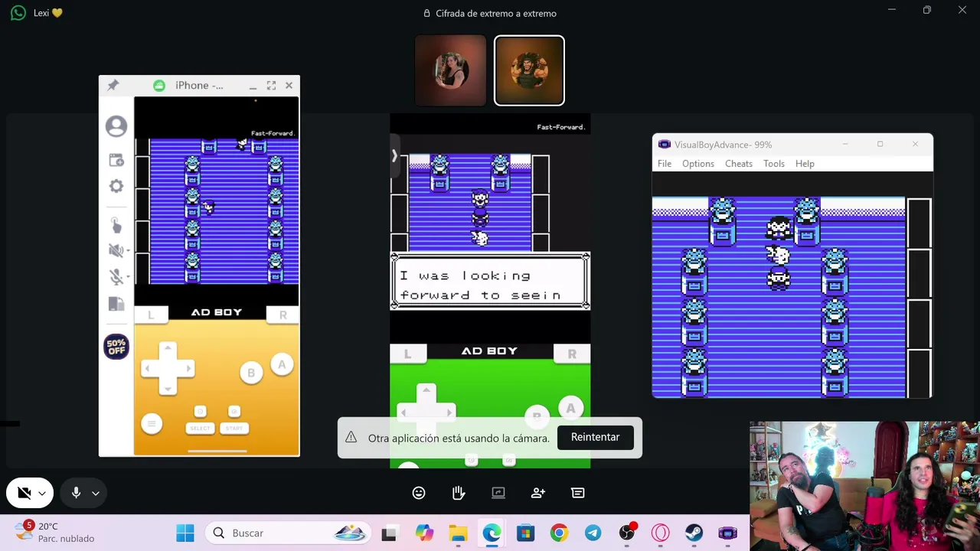Screen dimensions: 980x551
Task: Switch to VisualBoyAdvance taskbar icon
Action: click(x=728, y=533)
